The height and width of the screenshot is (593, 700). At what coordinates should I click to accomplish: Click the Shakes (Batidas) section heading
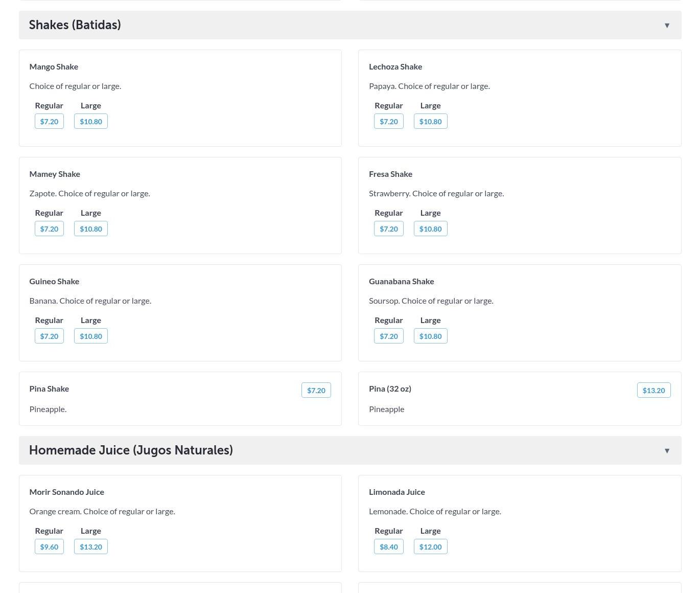[x=75, y=25]
